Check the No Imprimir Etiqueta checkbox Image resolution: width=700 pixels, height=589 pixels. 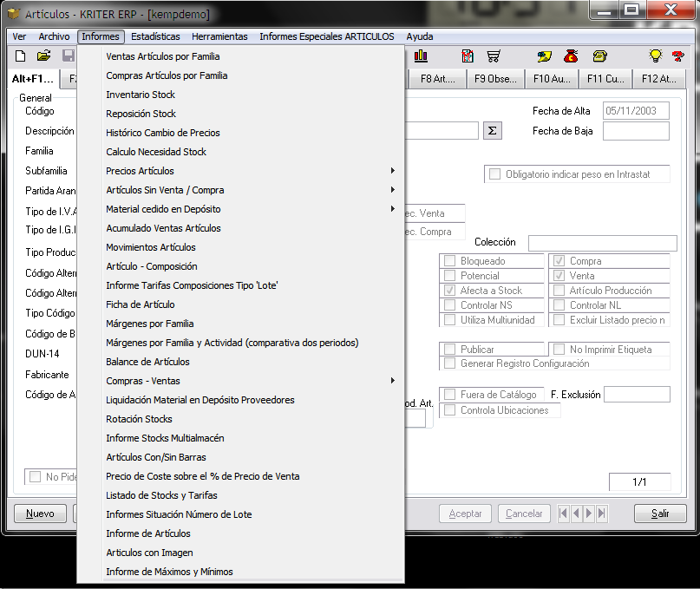pyautogui.click(x=559, y=349)
